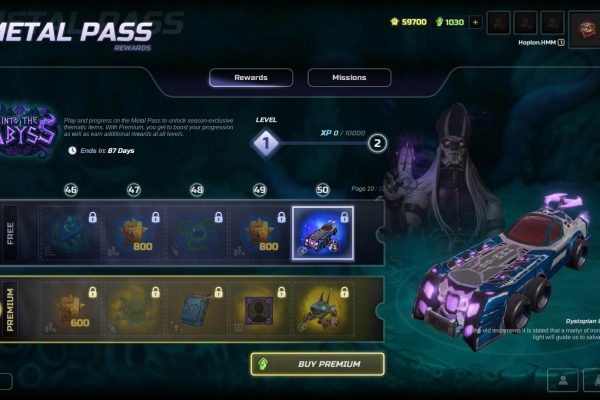Select the premium portrait frame reward
Screen dimensions: 600x400
point(259,309)
